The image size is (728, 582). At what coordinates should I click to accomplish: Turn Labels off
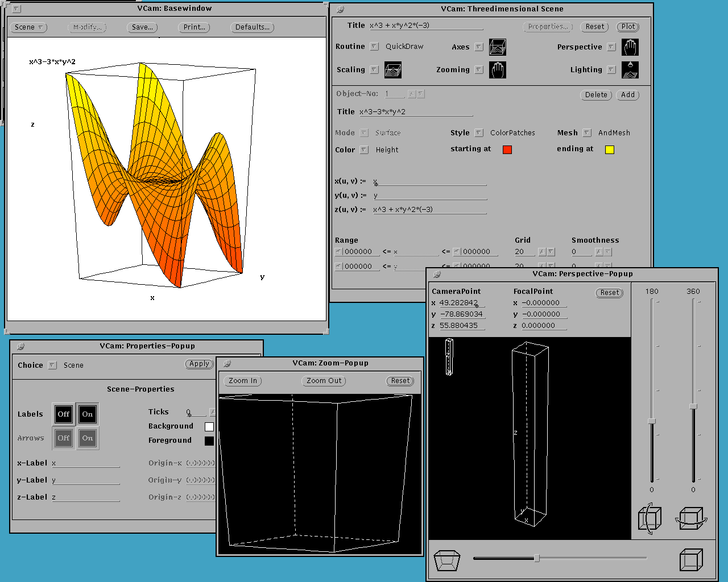(x=63, y=414)
